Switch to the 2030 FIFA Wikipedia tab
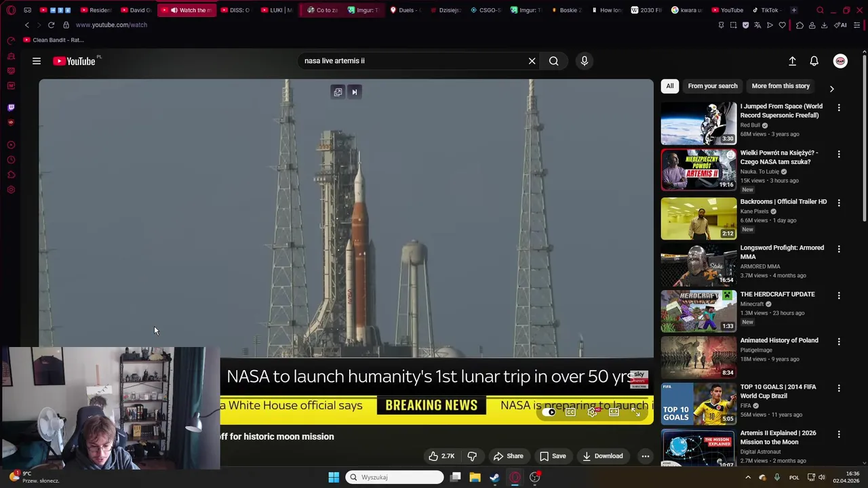Viewport: 868px width, 488px height. click(648, 10)
